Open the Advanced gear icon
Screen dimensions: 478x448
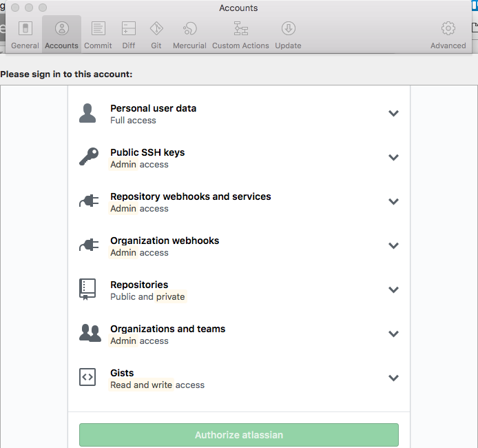click(x=448, y=29)
